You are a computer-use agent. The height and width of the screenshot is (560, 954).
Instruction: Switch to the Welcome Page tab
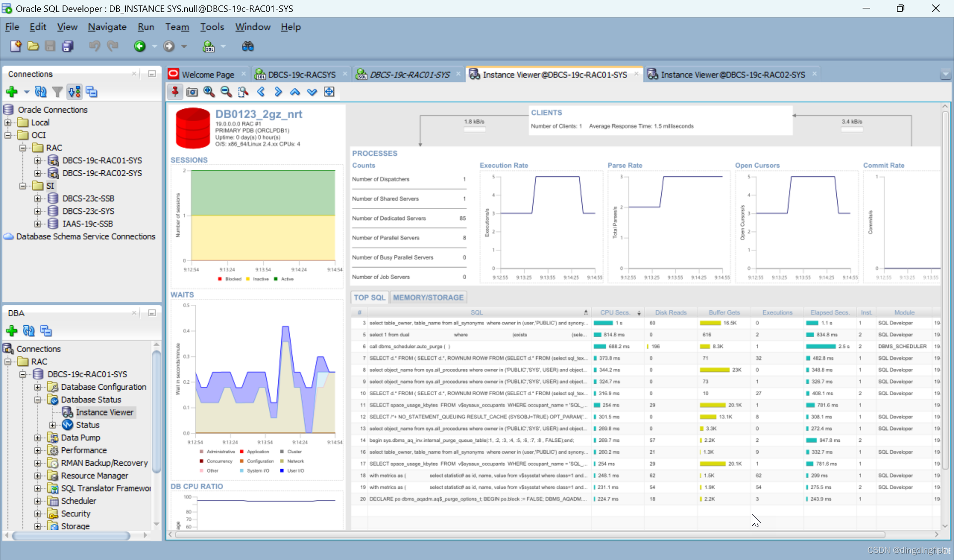[x=208, y=74]
